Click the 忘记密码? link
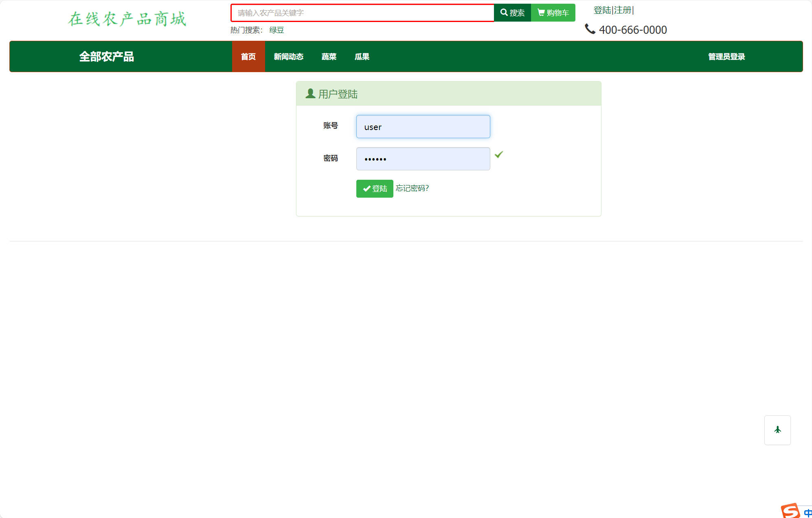This screenshot has width=812, height=518. [412, 188]
